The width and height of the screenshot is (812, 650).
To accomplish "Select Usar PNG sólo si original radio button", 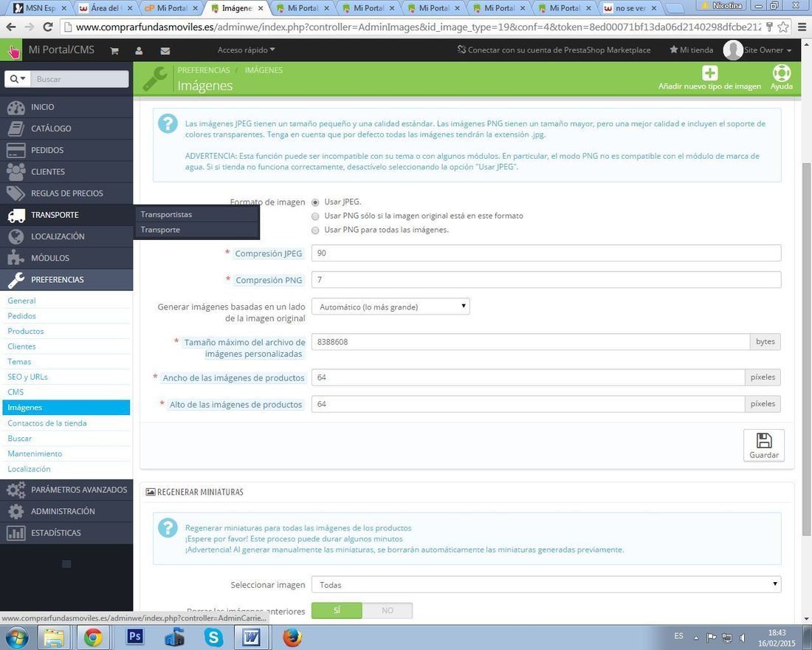I will [315, 216].
